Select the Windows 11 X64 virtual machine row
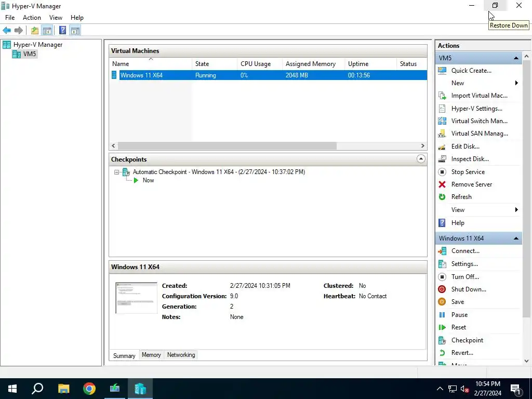The height and width of the screenshot is (399, 532). coord(268,75)
